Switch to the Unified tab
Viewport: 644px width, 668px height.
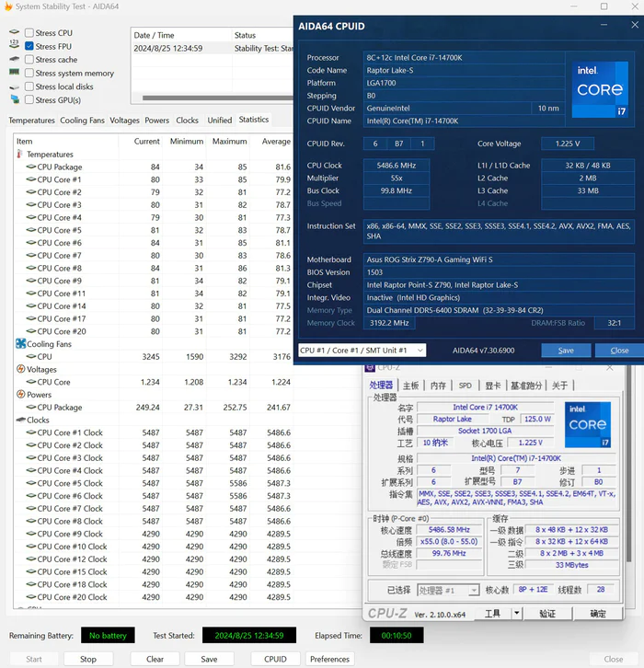tap(220, 121)
